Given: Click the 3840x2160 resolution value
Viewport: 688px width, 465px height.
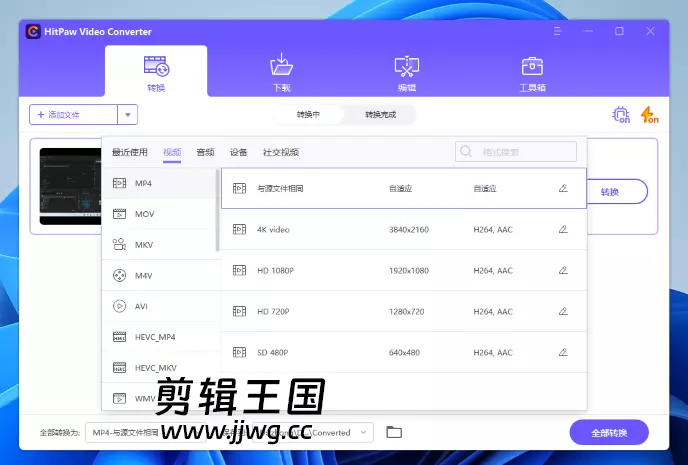Looking at the screenshot, I should click(408, 229).
